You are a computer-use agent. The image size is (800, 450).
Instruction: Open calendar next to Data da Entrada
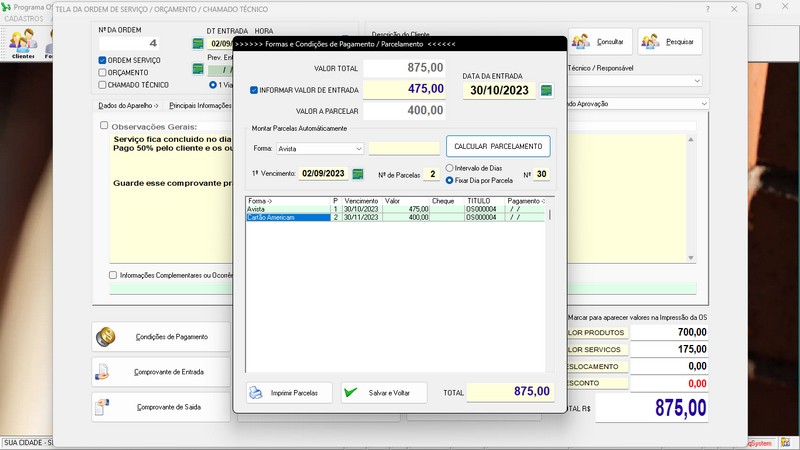(546, 91)
